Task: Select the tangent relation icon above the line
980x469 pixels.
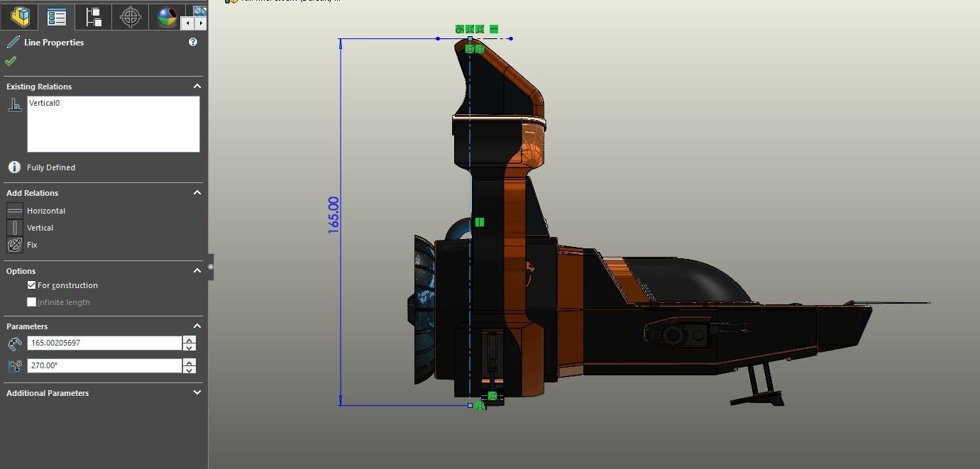Action: pos(460,29)
